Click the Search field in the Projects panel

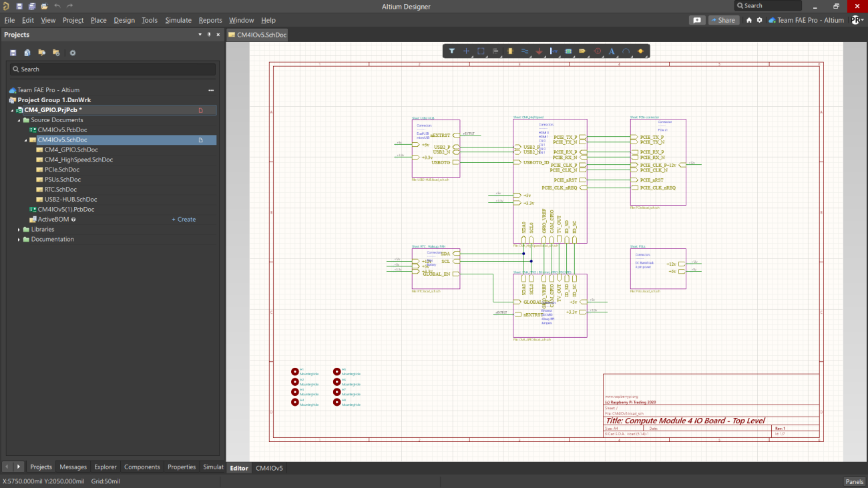coord(112,69)
